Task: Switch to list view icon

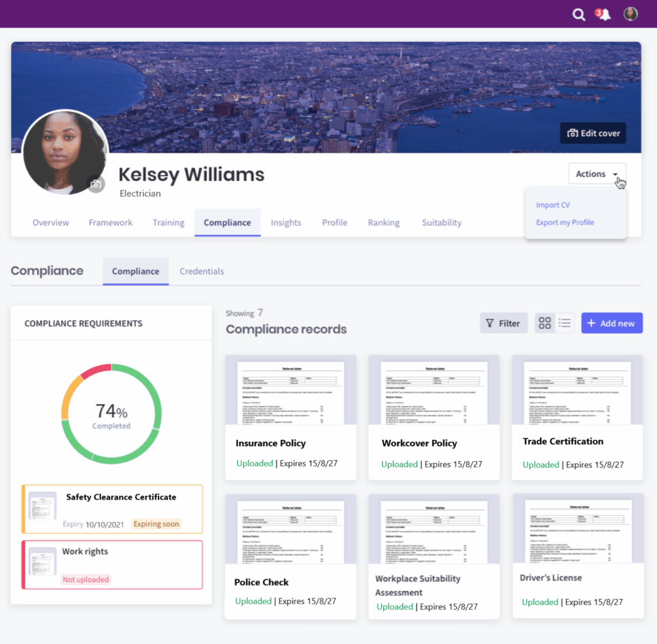Action: click(x=565, y=323)
